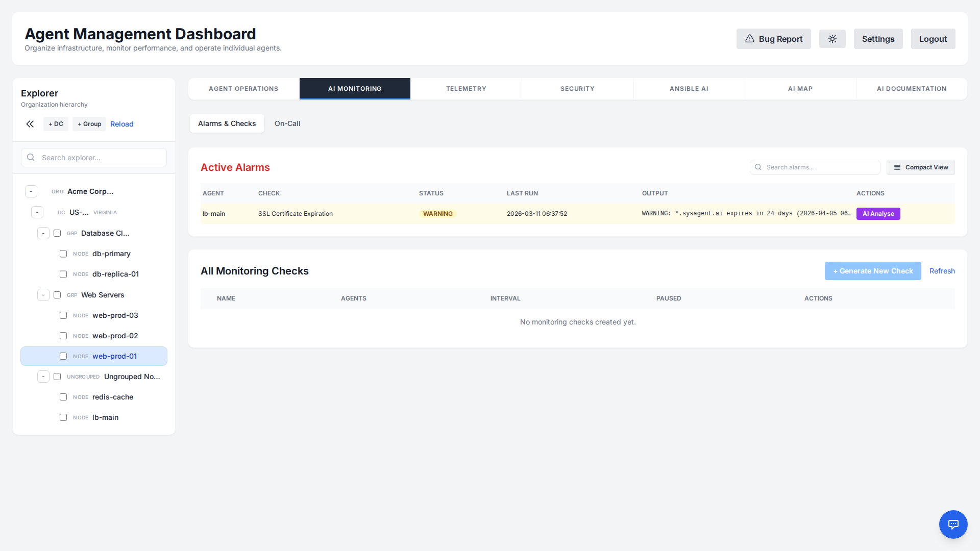980x551 pixels.
Task: Collapse the Acme Corp organization node
Action: coord(31,191)
